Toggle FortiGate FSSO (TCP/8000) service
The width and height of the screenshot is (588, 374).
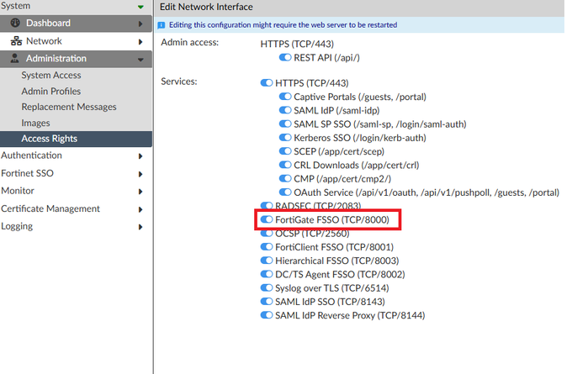click(268, 219)
